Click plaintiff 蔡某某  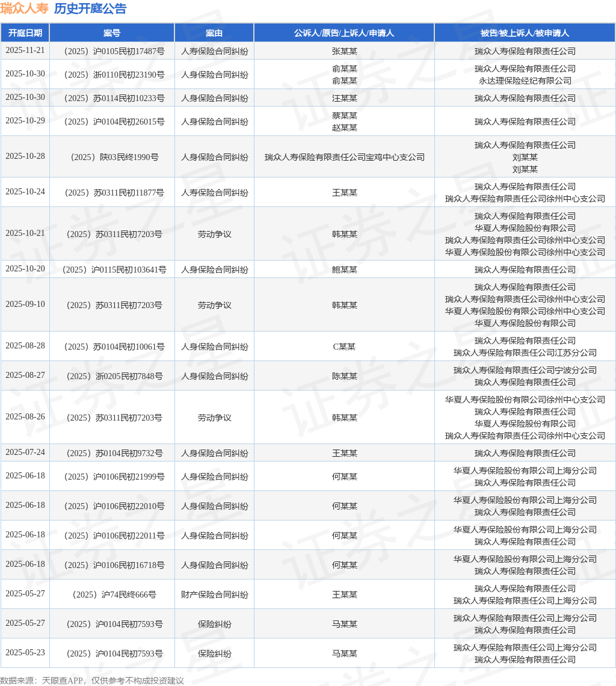pyautogui.click(x=344, y=116)
